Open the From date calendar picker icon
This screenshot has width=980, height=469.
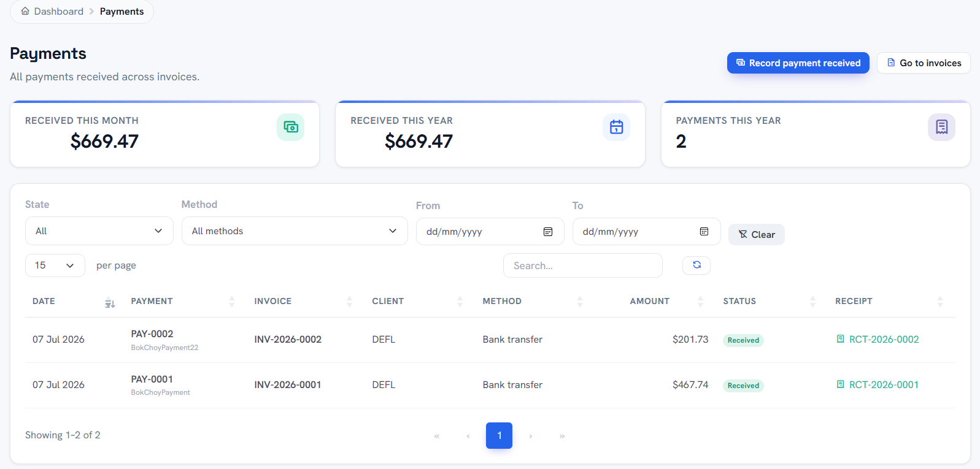coord(548,232)
